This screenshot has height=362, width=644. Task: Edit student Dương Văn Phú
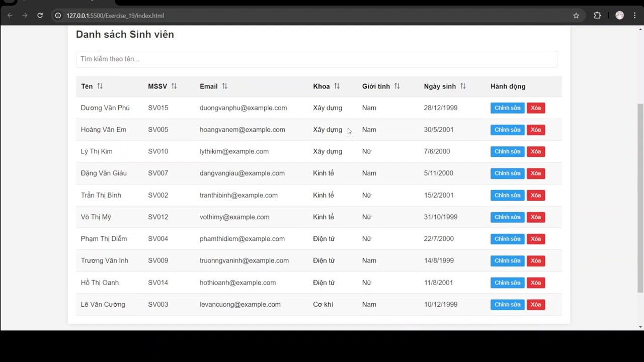coord(507,108)
